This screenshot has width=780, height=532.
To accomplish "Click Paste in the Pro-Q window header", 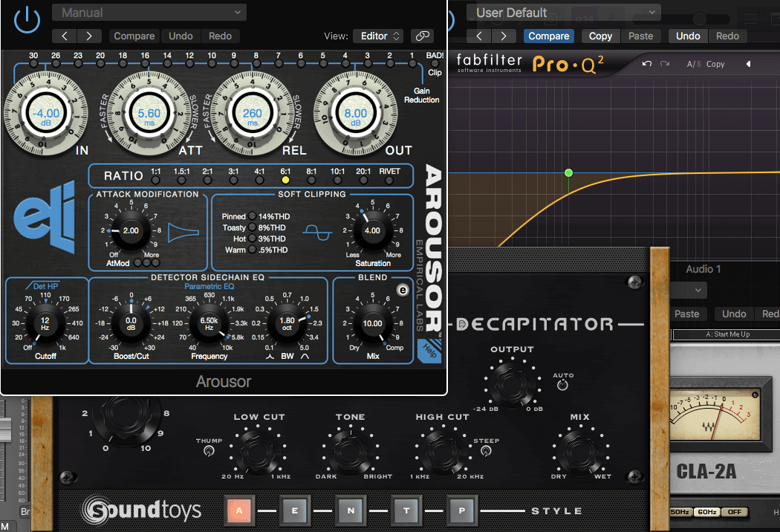I will click(640, 36).
